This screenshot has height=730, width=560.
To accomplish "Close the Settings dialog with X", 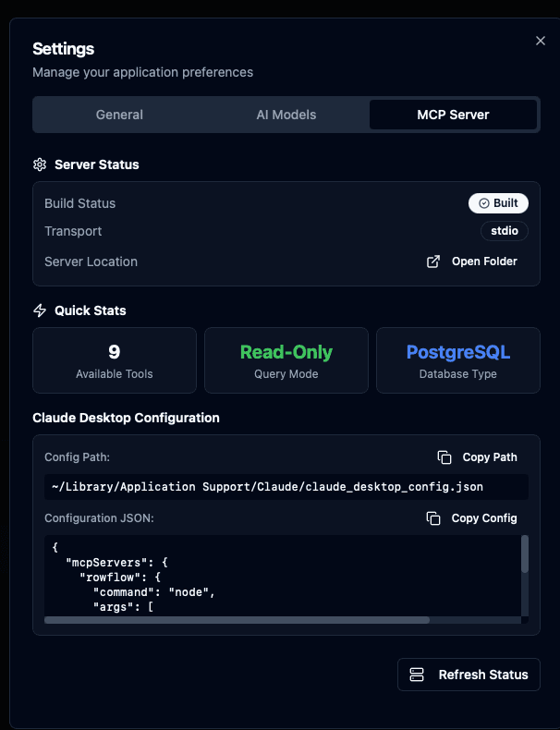I will (x=540, y=41).
